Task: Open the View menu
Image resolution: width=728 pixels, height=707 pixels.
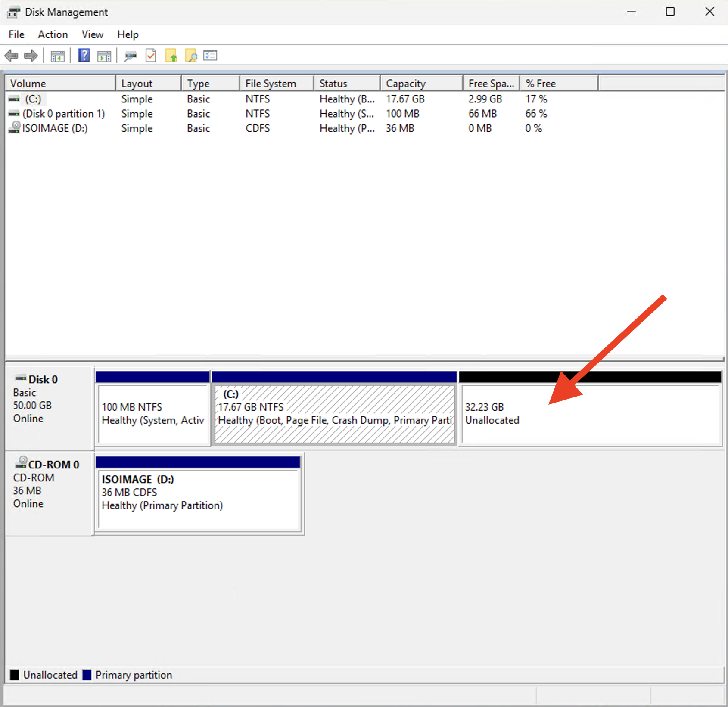Action: click(92, 34)
